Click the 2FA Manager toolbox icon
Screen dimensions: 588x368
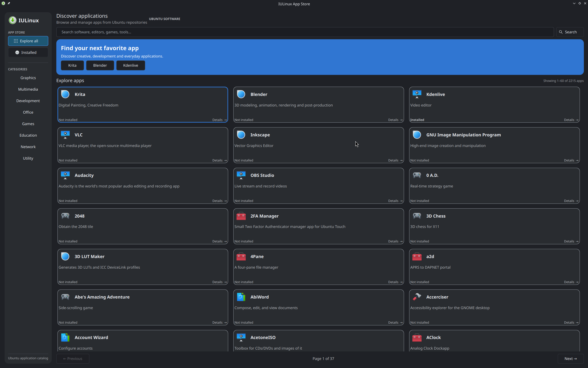pos(241,216)
